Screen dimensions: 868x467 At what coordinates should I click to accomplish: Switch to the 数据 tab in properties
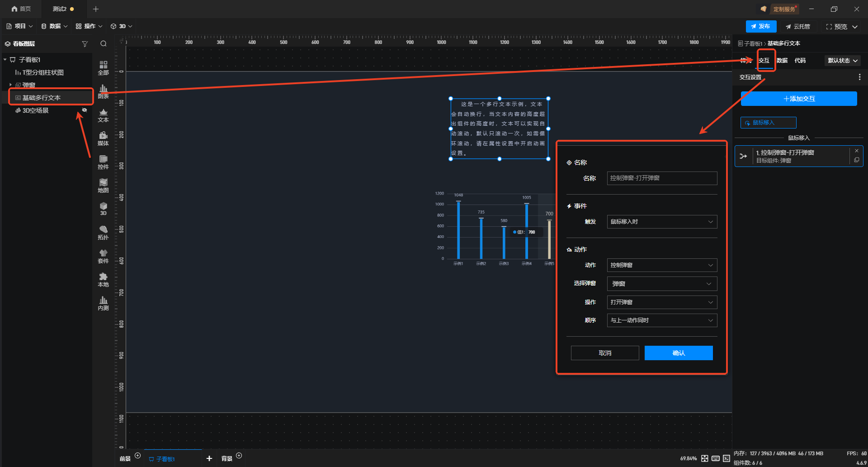(x=782, y=61)
